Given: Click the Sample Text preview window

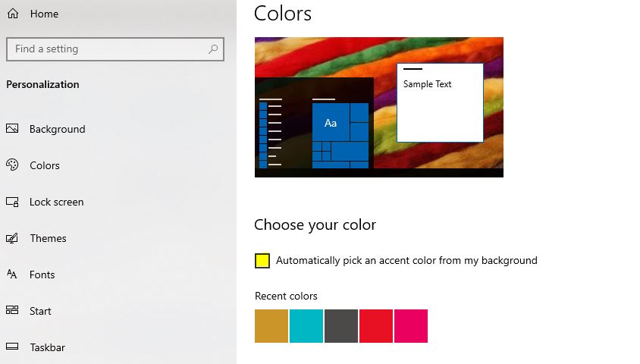Looking at the screenshot, I should (440, 103).
